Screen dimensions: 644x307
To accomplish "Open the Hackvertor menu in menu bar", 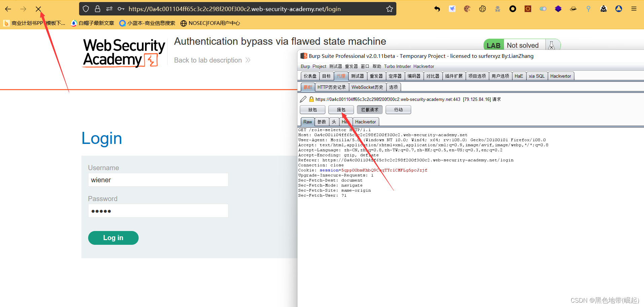I will (x=424, y=67).
